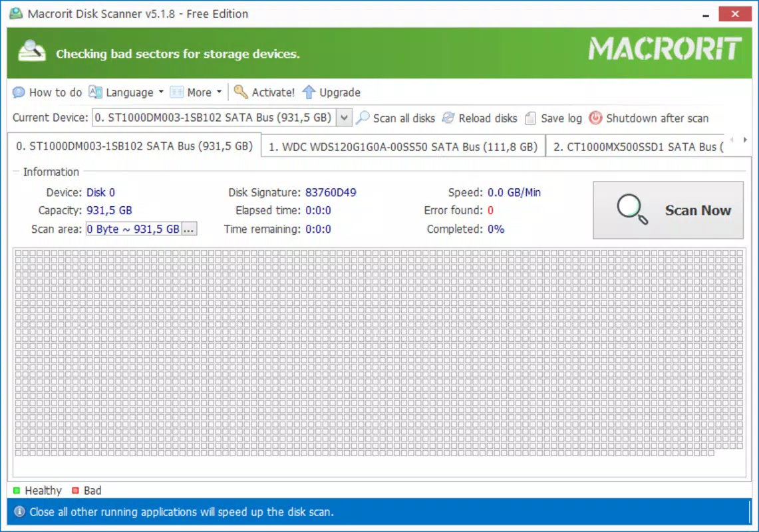Switch to the ST1000DM003-1SB102 disk tab

pos(134,146)
